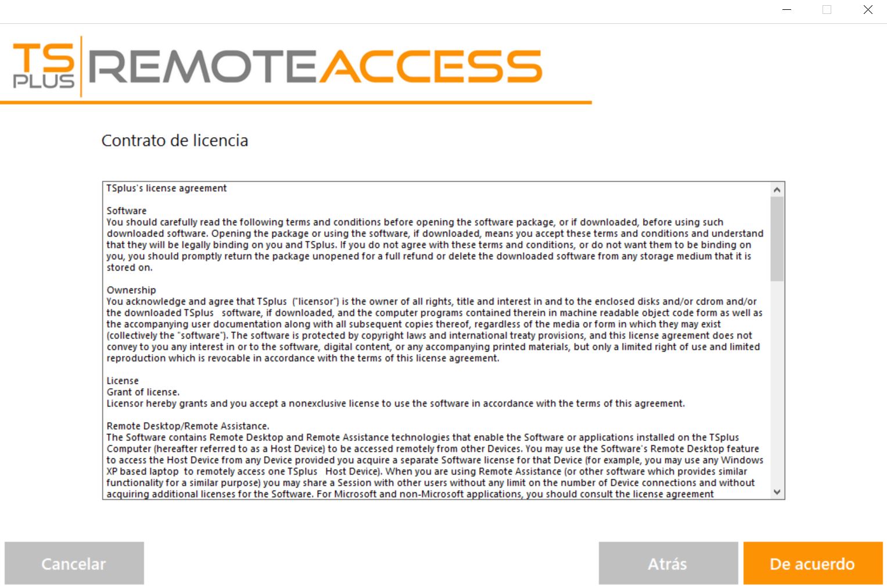This screenshot has height=588, width=887.
Task: Click the grey REMOTE wordmark
Action: 202,66
